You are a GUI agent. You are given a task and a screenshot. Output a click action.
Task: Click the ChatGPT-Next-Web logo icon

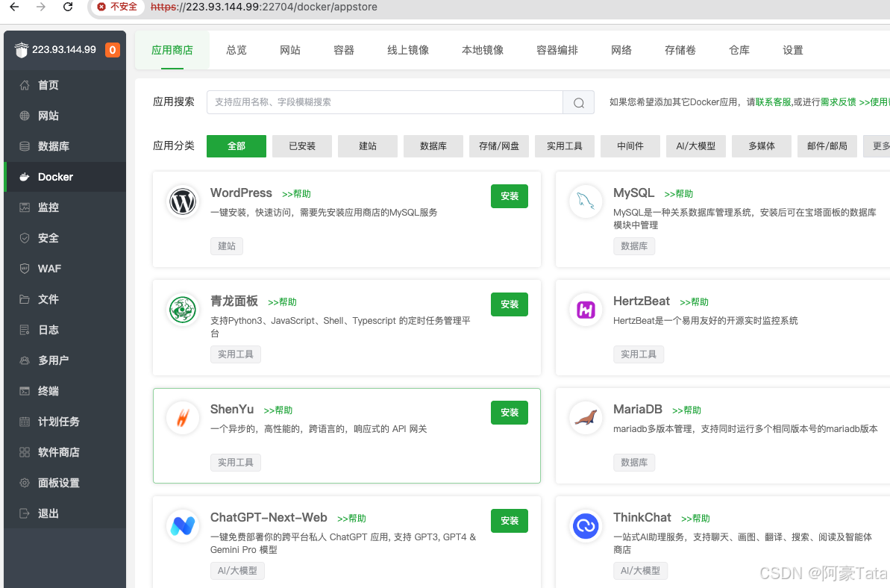183,526
